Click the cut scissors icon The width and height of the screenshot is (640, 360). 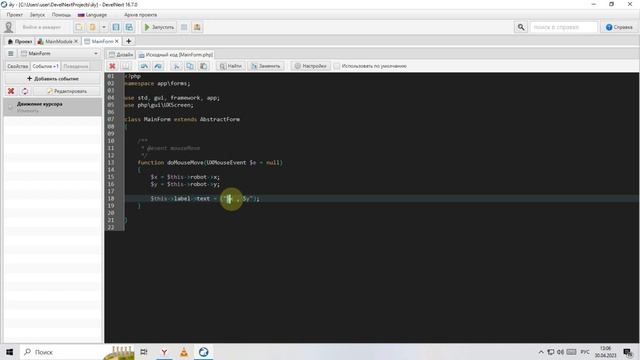176,66
